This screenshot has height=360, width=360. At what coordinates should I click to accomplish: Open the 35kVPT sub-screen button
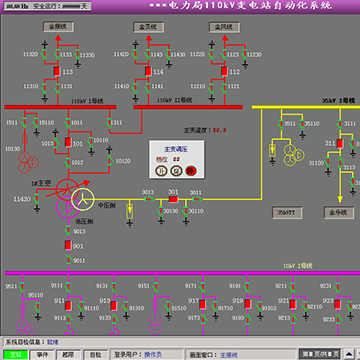pos(287,213)
